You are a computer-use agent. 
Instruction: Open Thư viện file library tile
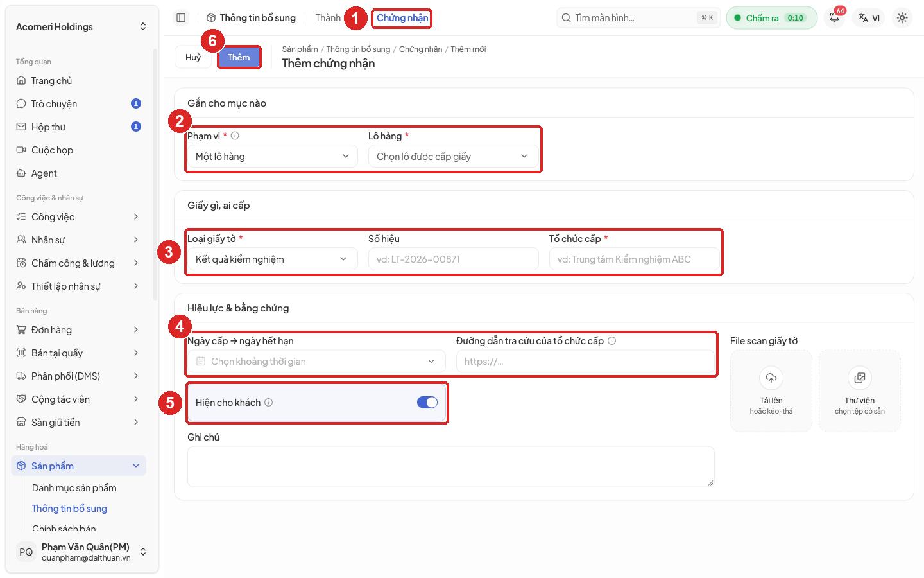pos(860,390)
